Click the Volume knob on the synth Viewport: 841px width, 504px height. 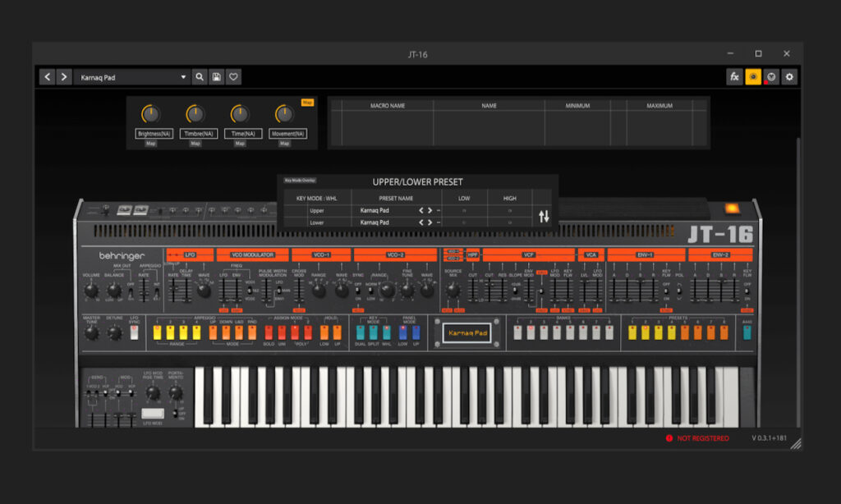pos(91,291)
